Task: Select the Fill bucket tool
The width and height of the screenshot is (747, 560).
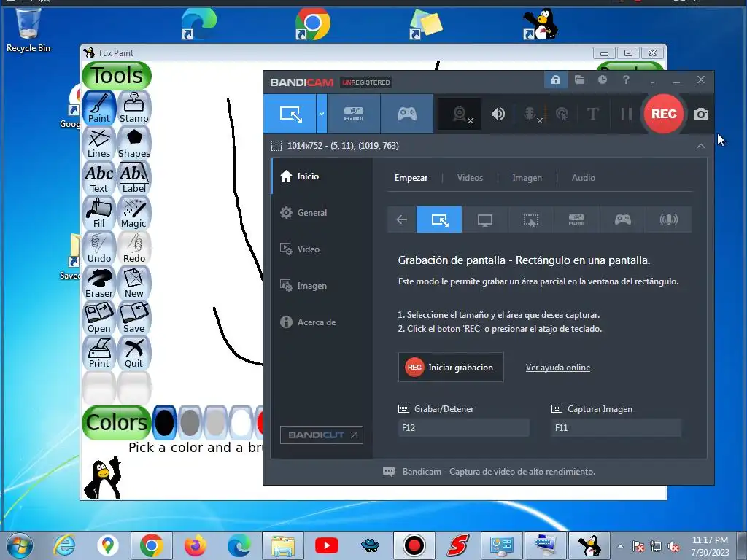Action: (x=99, y=213)
